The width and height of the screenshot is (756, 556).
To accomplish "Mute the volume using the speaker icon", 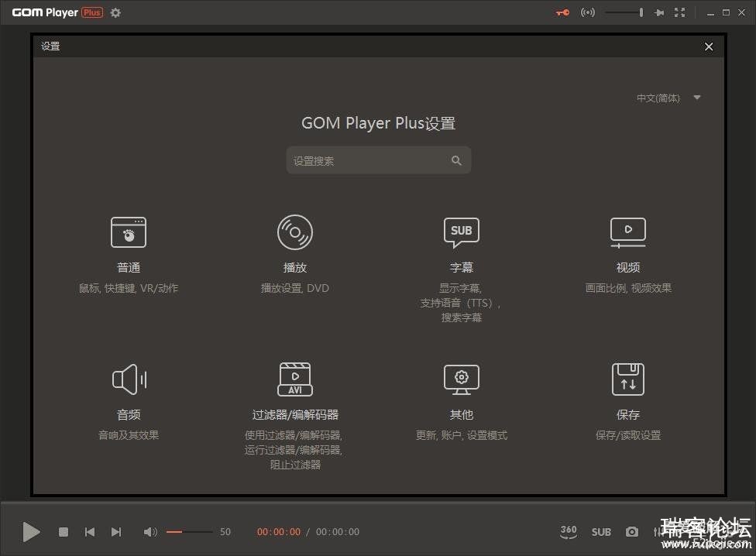I will (150, 532).
